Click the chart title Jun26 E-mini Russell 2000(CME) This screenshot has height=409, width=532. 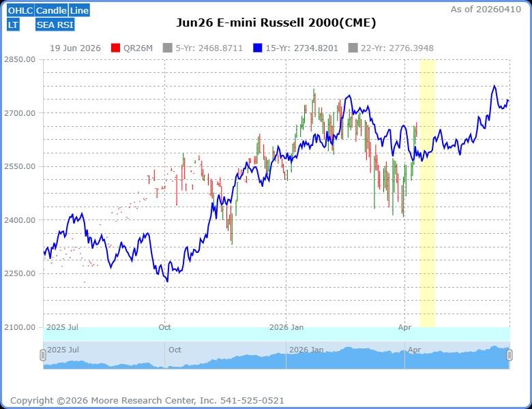[x=276, y=22]
